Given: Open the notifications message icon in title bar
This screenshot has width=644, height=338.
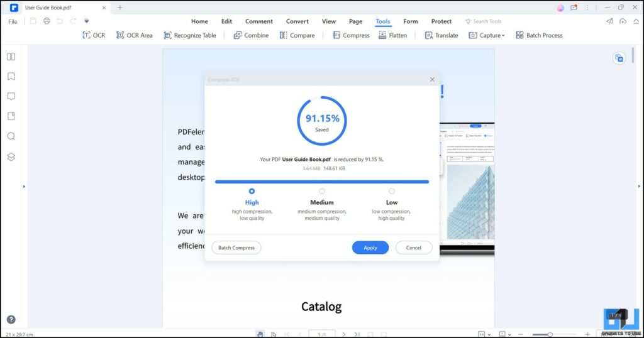Looking at the screenshot, I should 574,8.
